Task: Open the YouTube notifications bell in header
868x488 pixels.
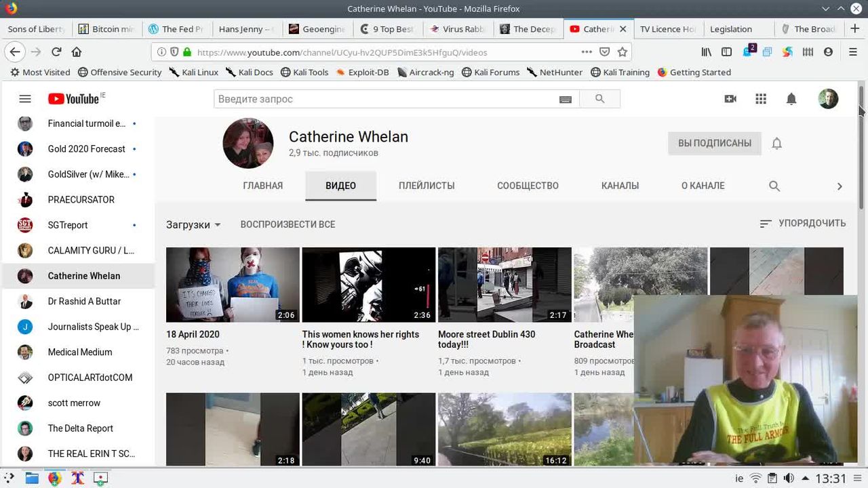Action: click(791, 99)
